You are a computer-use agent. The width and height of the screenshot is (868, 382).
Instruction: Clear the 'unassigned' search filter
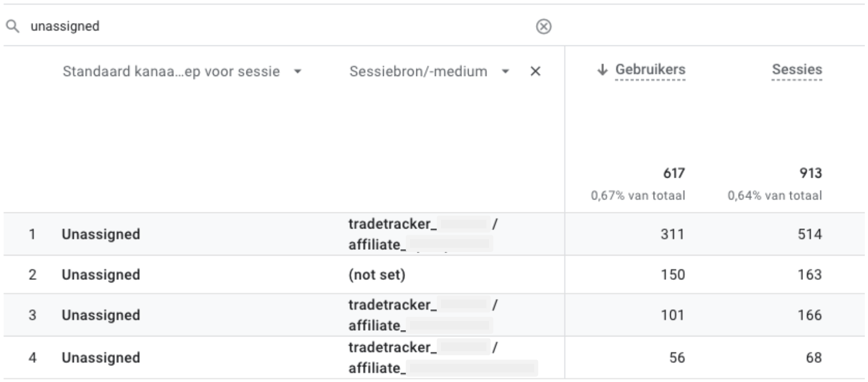pyautogui.click(x=544, y=26)
